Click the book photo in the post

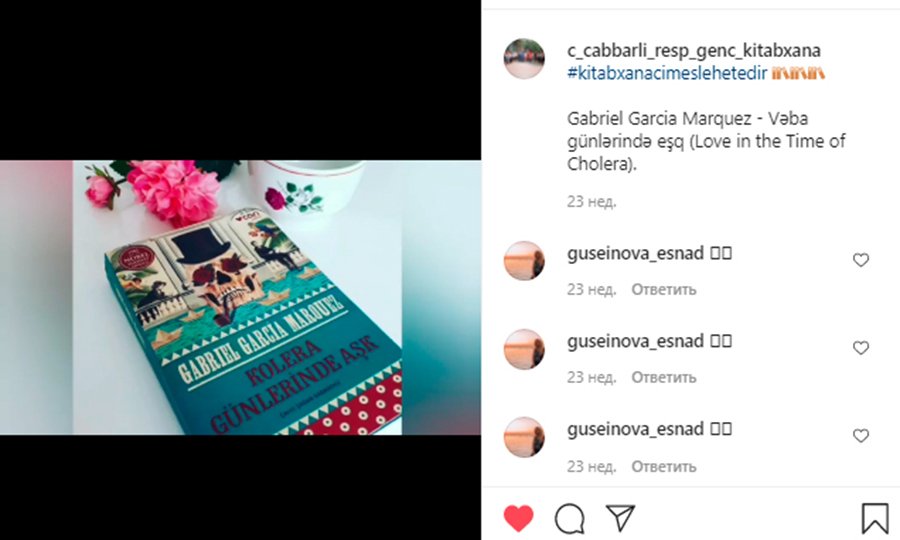(x=240, y=297)
